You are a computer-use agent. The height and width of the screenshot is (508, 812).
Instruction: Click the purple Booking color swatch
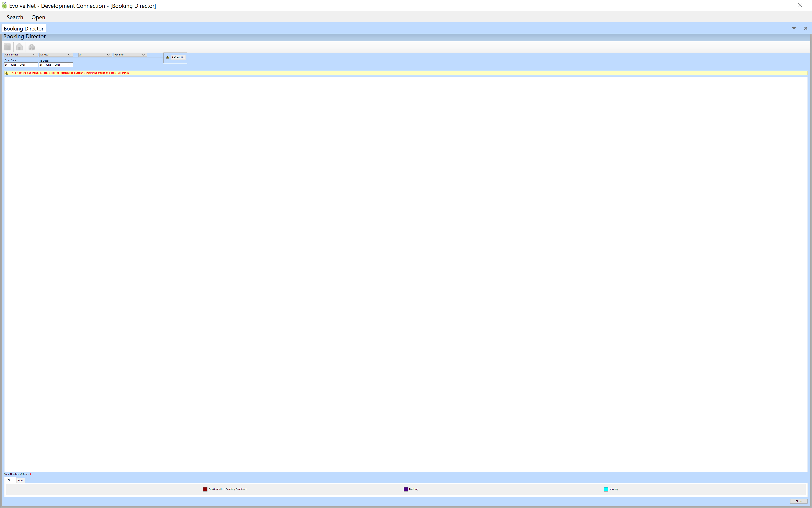tap(406, 490)
